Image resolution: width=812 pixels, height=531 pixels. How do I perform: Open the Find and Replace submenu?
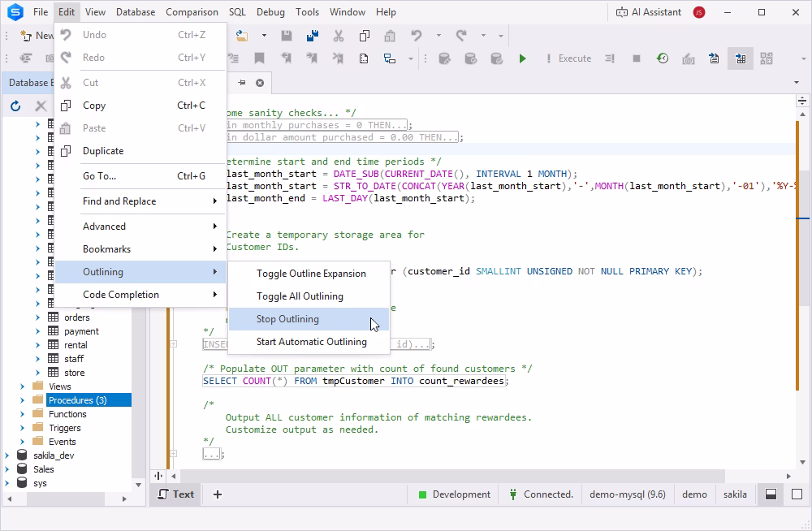point(140,201)
